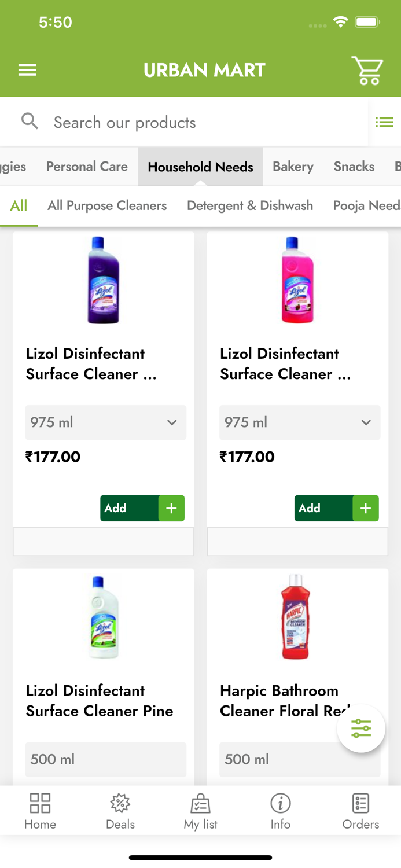This screenshot has width=401, height=868.
Task: Open the floating filter sliders button
Action: point(361,729)
